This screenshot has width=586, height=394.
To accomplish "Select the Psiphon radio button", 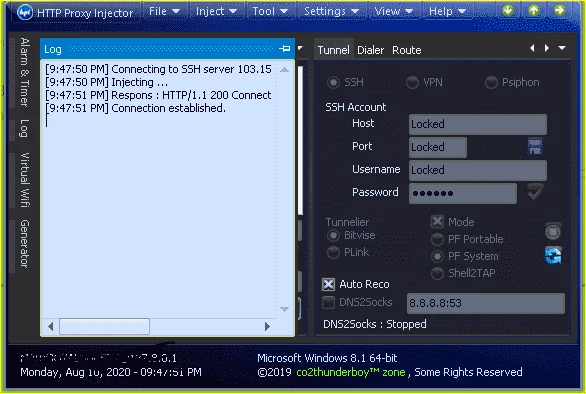I will [491, 82].
